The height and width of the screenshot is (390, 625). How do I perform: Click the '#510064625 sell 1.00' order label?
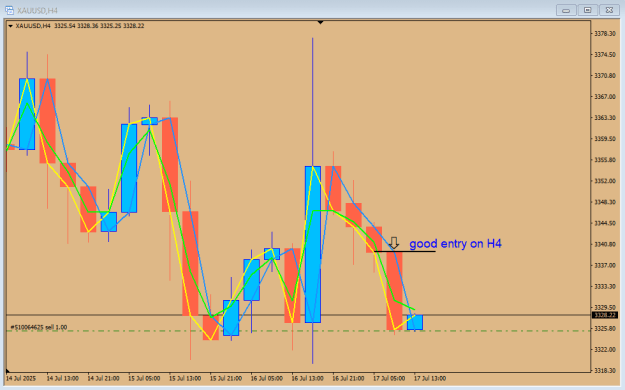(x=39, y=327)
